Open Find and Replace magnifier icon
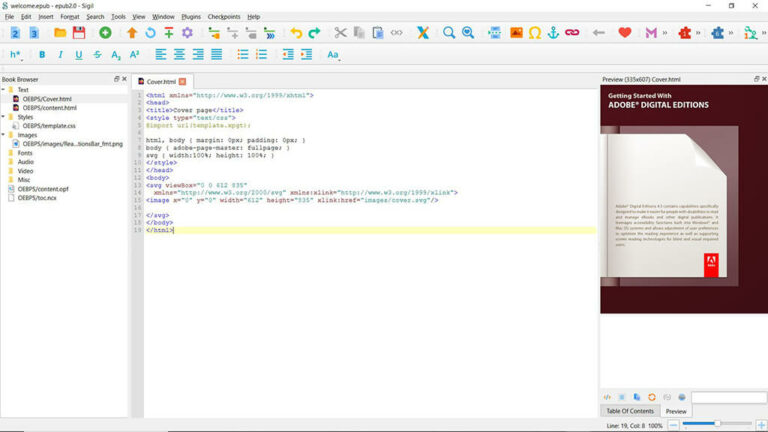This screenshot has height=432, width=768. point(450,33)
